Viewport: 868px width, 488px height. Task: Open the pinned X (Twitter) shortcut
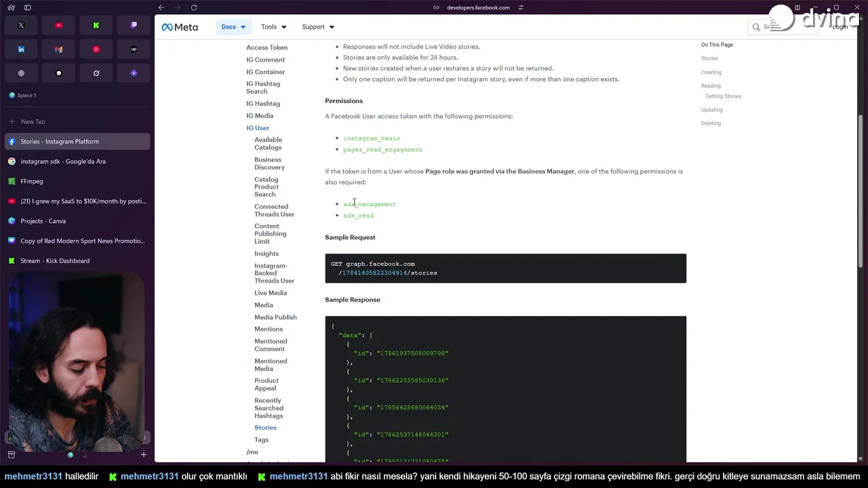(x=21, y=25)
